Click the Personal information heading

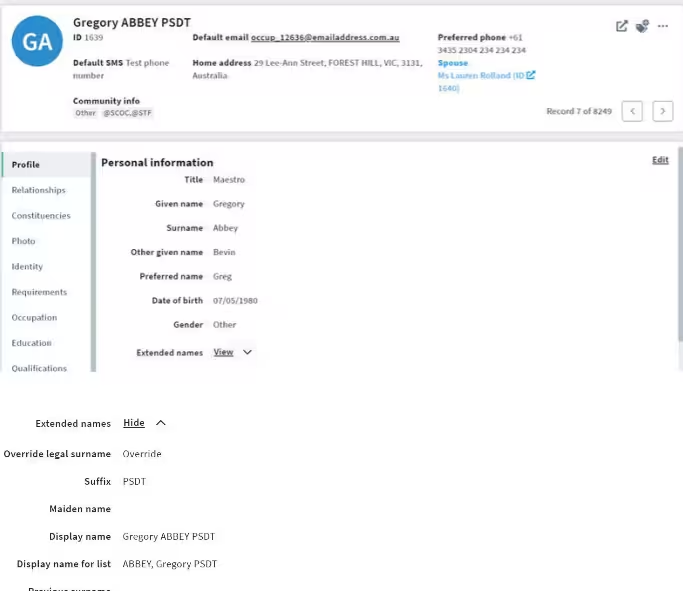tap(157, 162)
